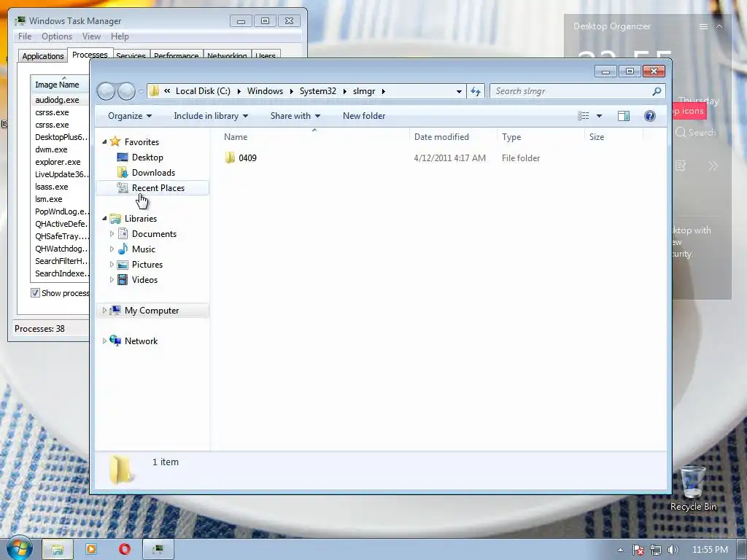747x560 pixels.
Task: Click the taskbar clock showing 11:55 PM
Action: click(710, 550)
